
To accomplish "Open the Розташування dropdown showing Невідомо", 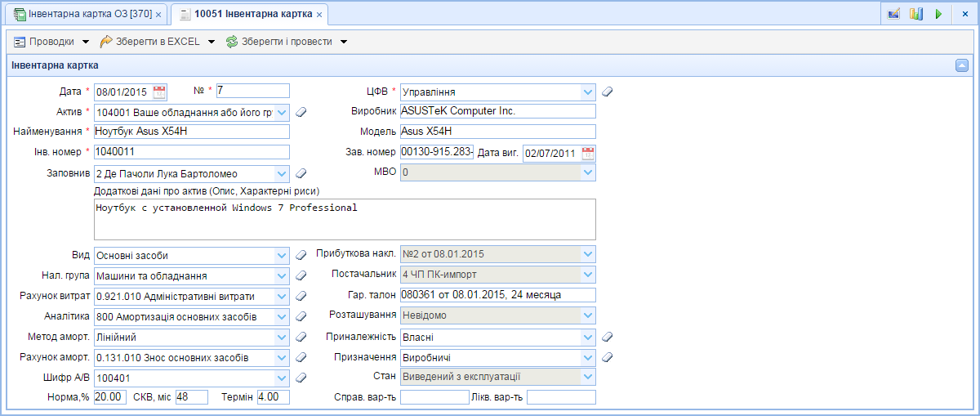I will point(588,316).
